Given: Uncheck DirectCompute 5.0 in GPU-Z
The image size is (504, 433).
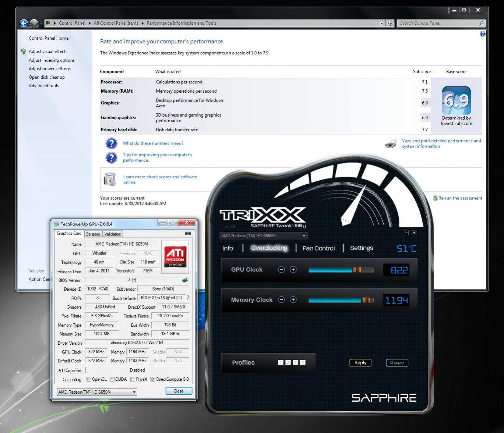Looking at the screenshot, I should [153, 379].
